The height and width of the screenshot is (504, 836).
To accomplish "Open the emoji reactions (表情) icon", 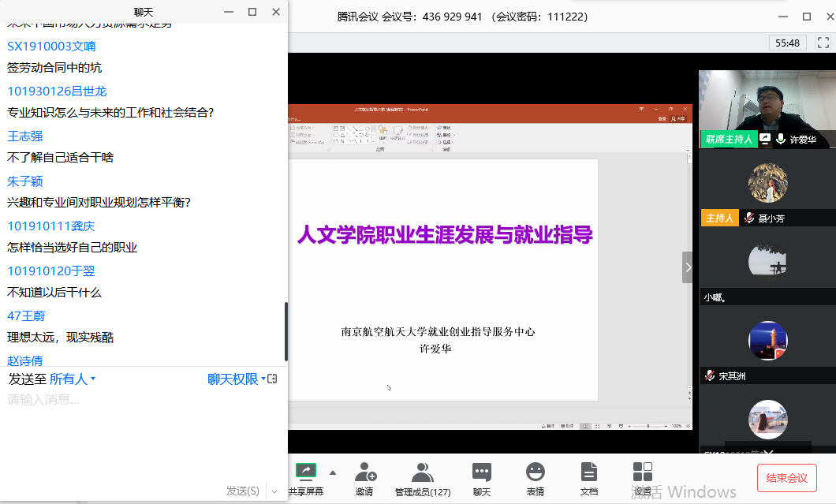I will tap(536, 472).
